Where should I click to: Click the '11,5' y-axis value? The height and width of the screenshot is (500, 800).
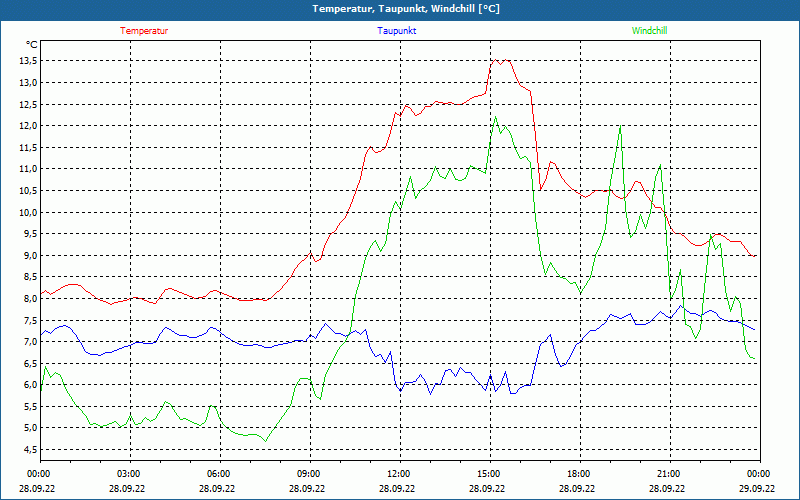point(29,147)
